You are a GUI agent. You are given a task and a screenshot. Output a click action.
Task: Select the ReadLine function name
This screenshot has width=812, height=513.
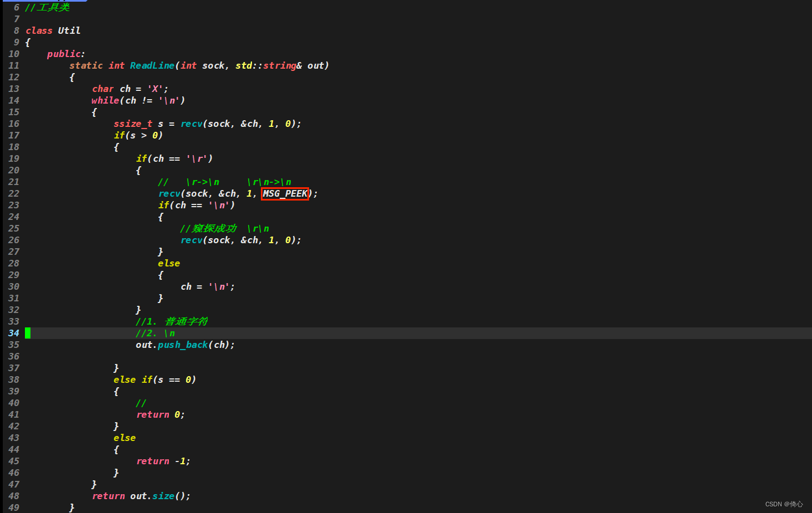[152, 65]
